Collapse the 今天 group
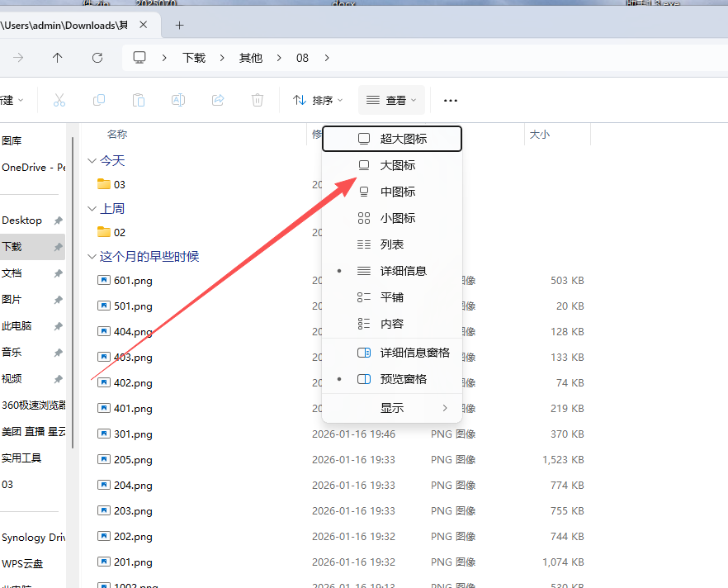Viewport: 728px width, 588px height. [x=92, y=161]
